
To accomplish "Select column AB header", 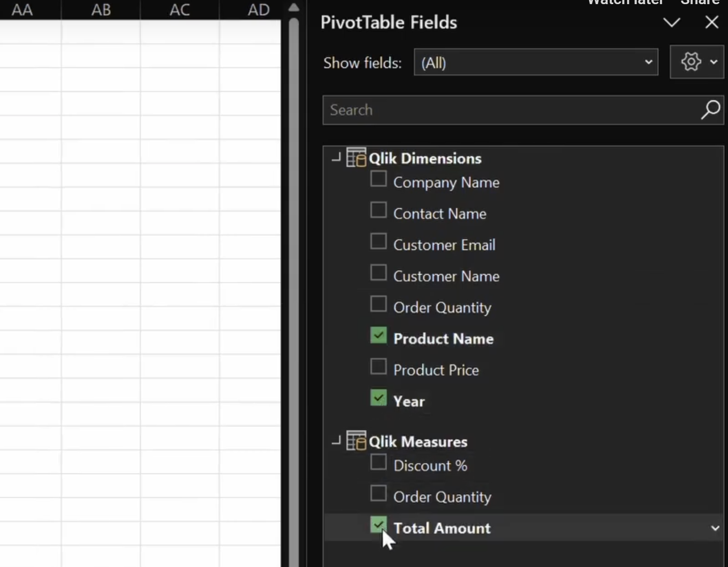I will point(101,9).
